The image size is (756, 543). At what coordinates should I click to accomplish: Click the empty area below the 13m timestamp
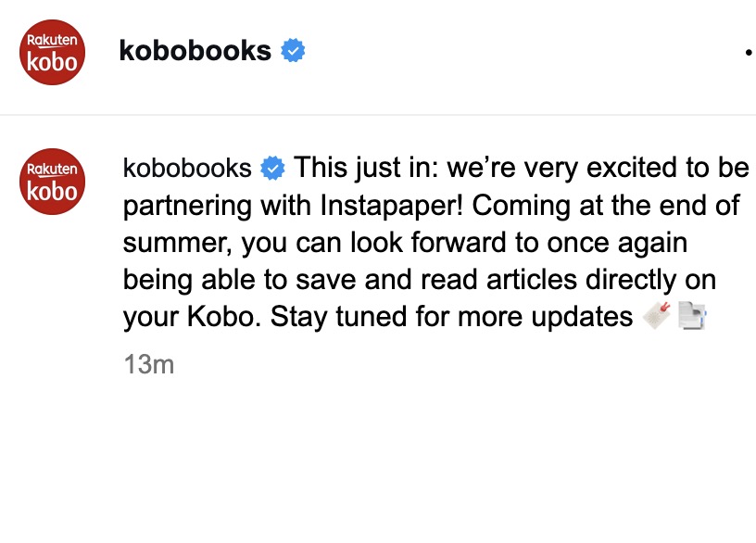[371, 454]
